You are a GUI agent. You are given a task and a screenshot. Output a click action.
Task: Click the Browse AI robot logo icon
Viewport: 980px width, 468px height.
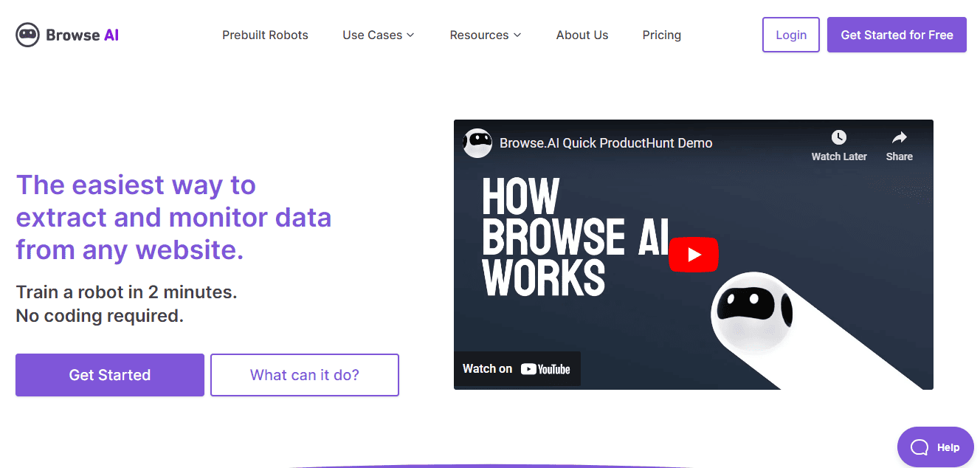point(27,35)
